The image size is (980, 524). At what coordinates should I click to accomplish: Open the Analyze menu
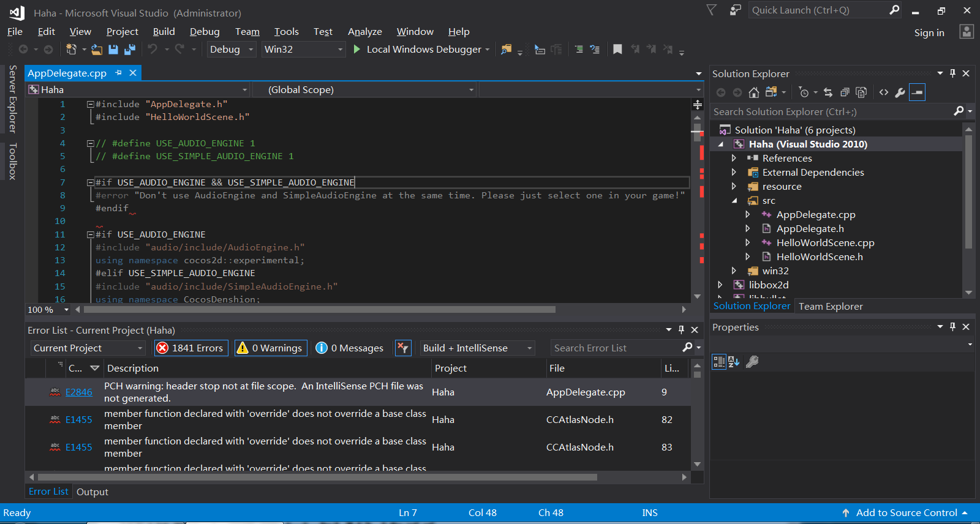(x=364, y=32)
